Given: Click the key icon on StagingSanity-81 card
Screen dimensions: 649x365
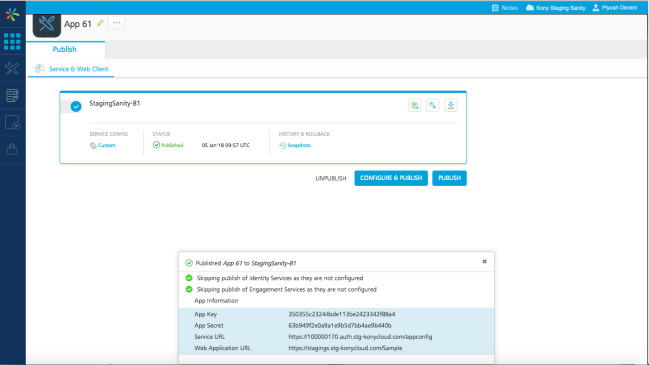Looking at the screenshot, I should click(x=433, y=105).
